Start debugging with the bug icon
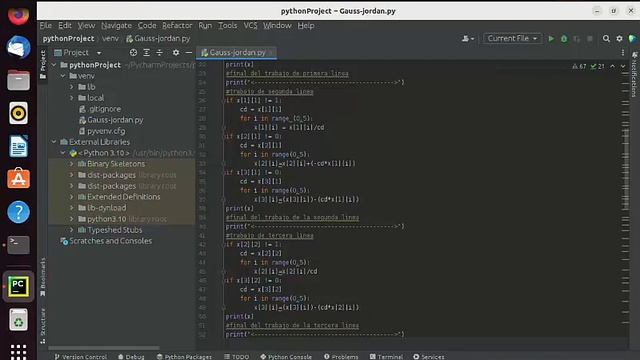 [x=564, y=38]
